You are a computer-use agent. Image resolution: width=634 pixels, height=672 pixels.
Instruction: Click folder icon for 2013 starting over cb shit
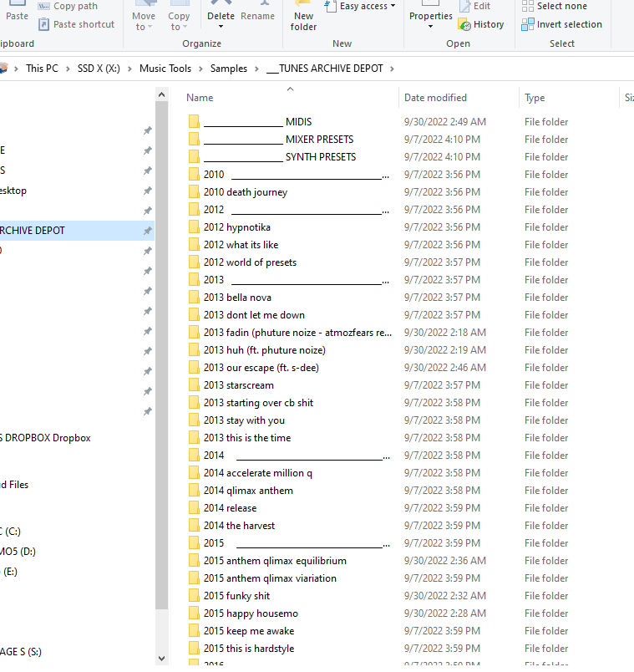(194, 403)
